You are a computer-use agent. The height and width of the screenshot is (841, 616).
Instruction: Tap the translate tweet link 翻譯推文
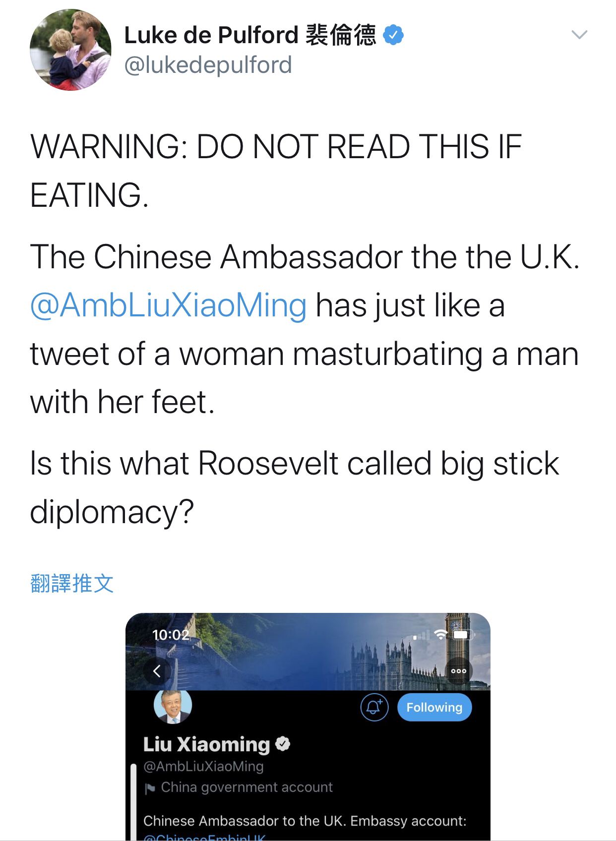[x=72, y=583]
